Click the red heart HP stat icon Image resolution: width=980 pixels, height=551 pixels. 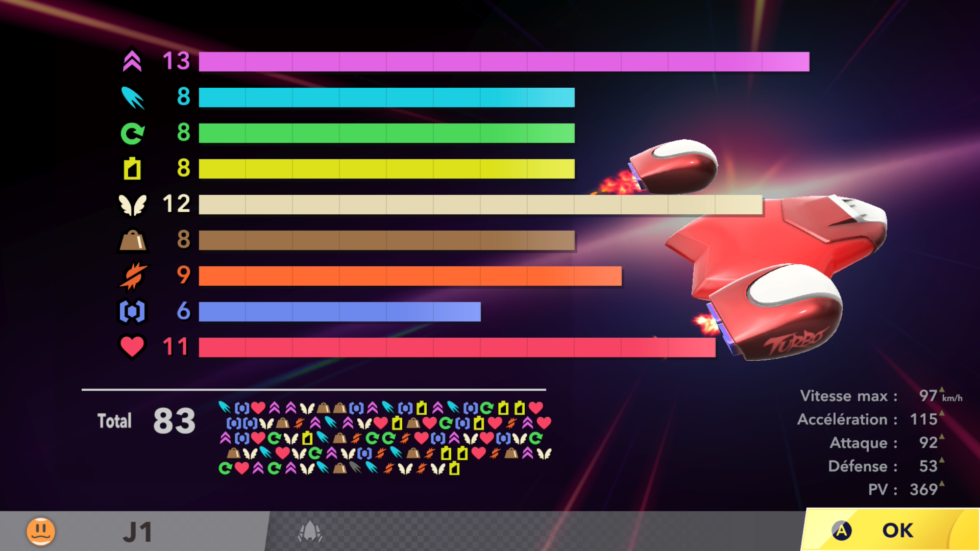click(x=132, y=346)
